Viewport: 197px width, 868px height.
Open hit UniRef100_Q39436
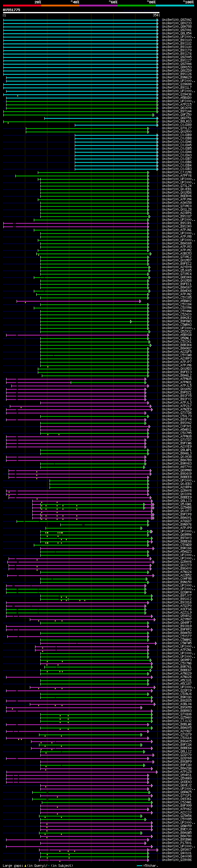coord(177,94)
